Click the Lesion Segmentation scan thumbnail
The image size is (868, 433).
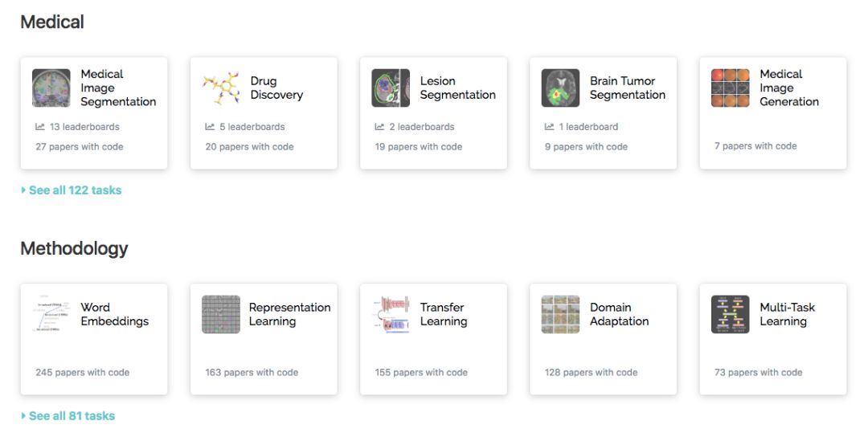(391, 88)
